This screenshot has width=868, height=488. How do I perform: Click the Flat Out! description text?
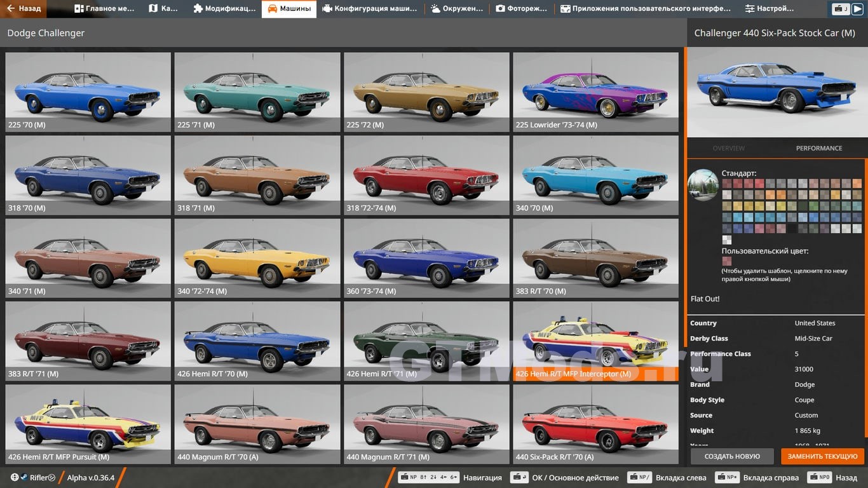click(x=705, y=299)
